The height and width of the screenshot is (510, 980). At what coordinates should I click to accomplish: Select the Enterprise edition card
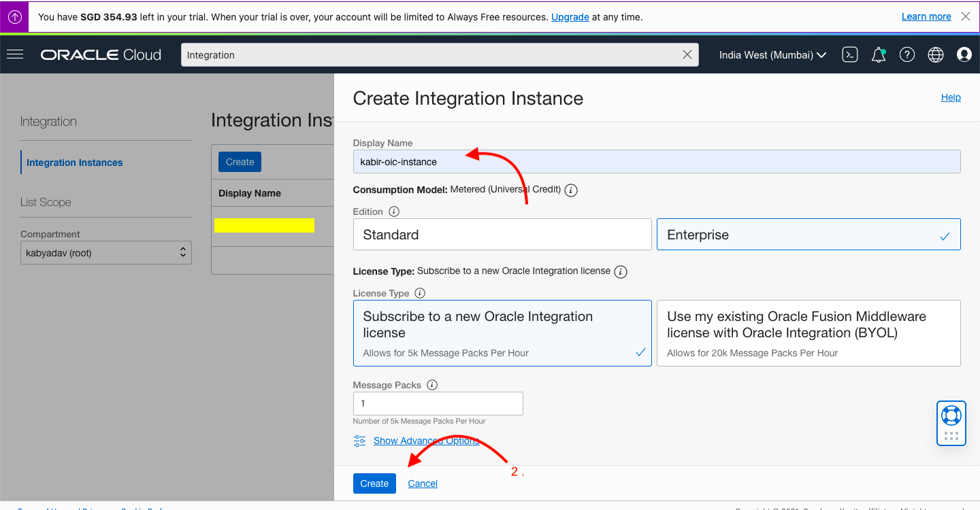[x=808, y=234]
